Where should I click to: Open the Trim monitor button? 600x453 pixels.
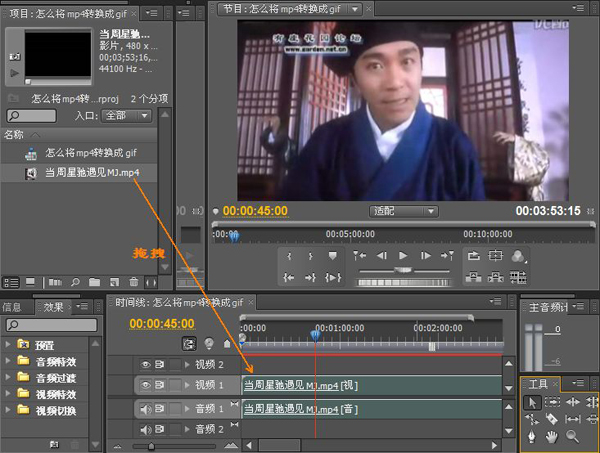pyautogui.click(x=518, y=277)
